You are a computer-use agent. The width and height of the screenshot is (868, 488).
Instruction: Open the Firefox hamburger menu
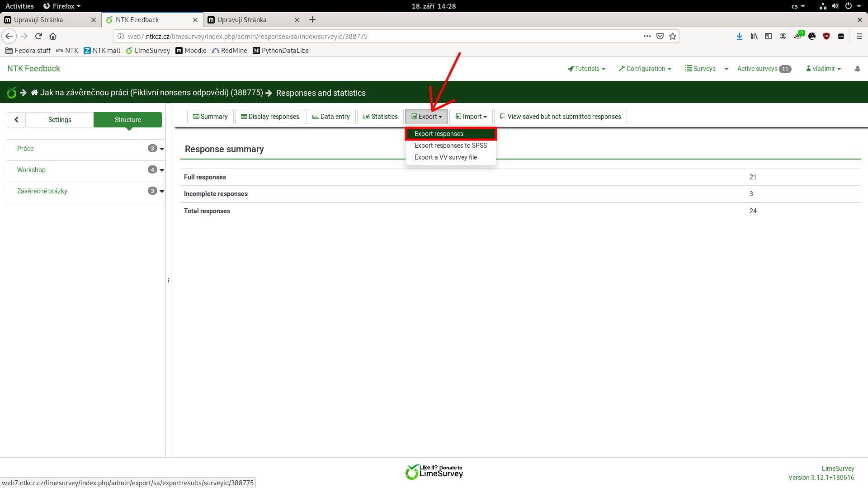[x=859, y=36]
